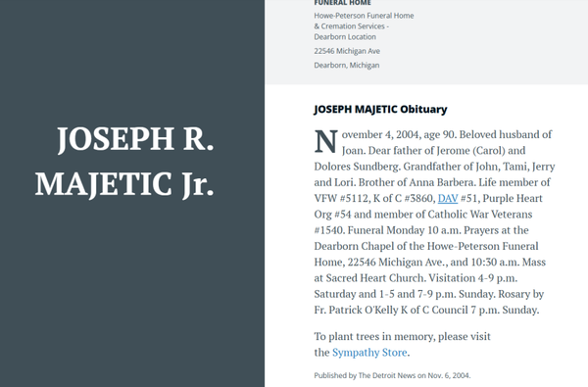Image resolution: width=588 pixels, height=387 pixels.
Task: Click the 'To plant trees in memory' text
Action: tap(374, 336)
